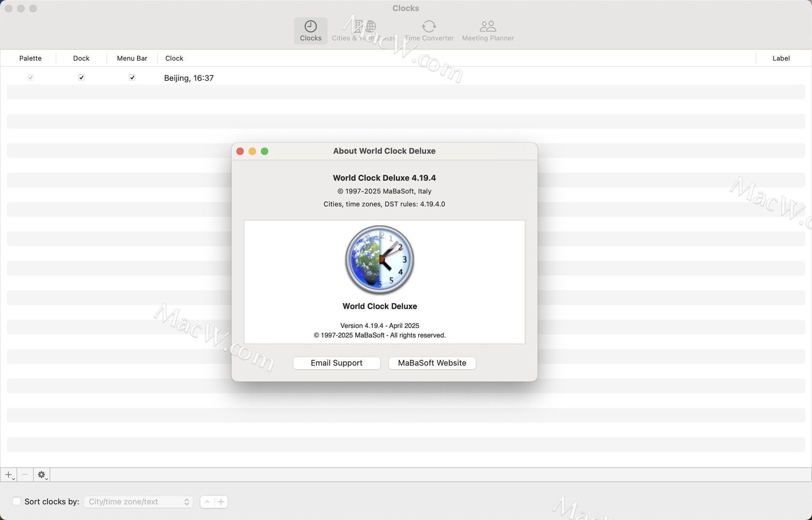Uncheck Dock checkbox for Beijing clock
The width and height of the screenshot is (812, 520).
tap(81, 77)
